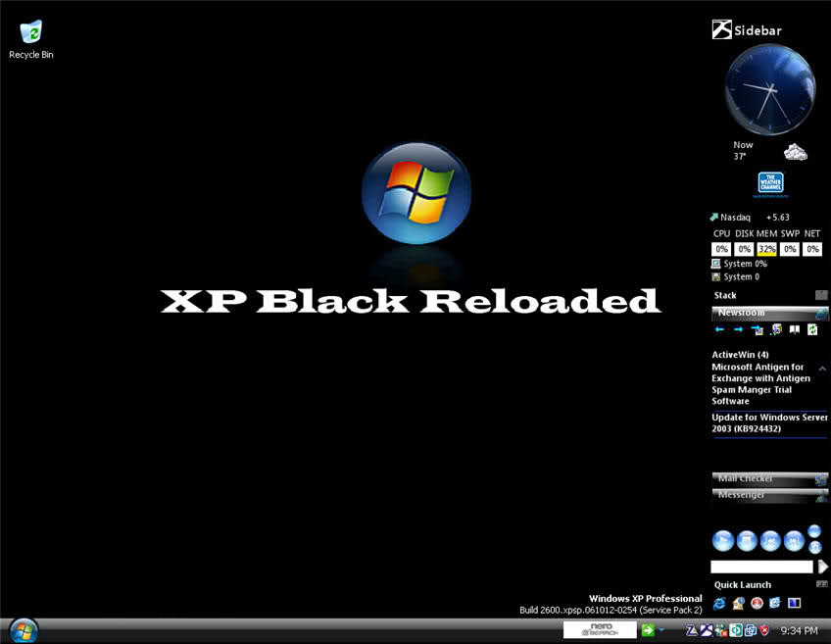Screen dimensions: 831x644
Task: Click the Nero Search taskbar box
Action: click(600, 629)
